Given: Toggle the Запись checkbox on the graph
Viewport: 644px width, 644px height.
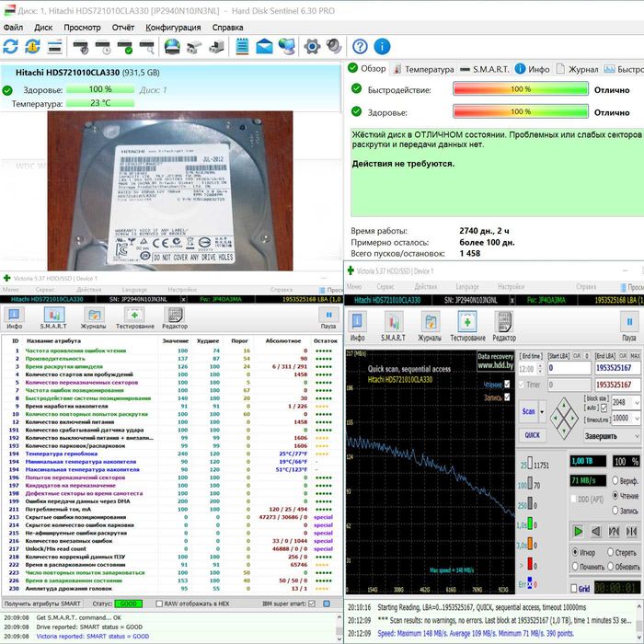Looking at the screenshot, I should (x=507, y=397).
